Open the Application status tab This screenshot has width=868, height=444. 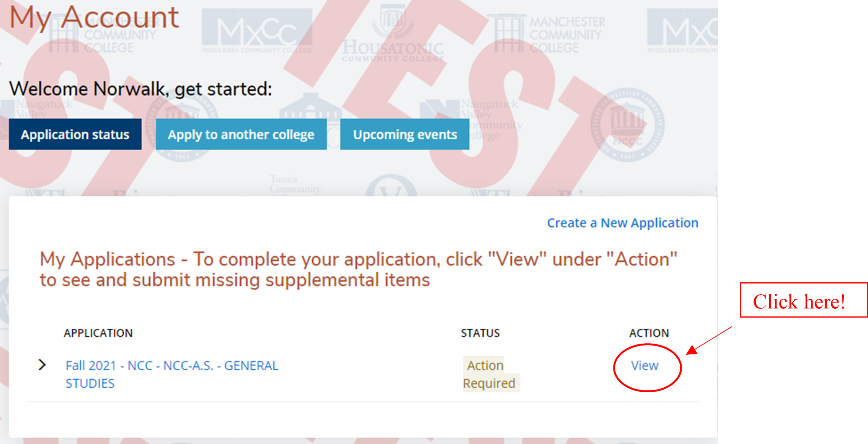(75, 134)
